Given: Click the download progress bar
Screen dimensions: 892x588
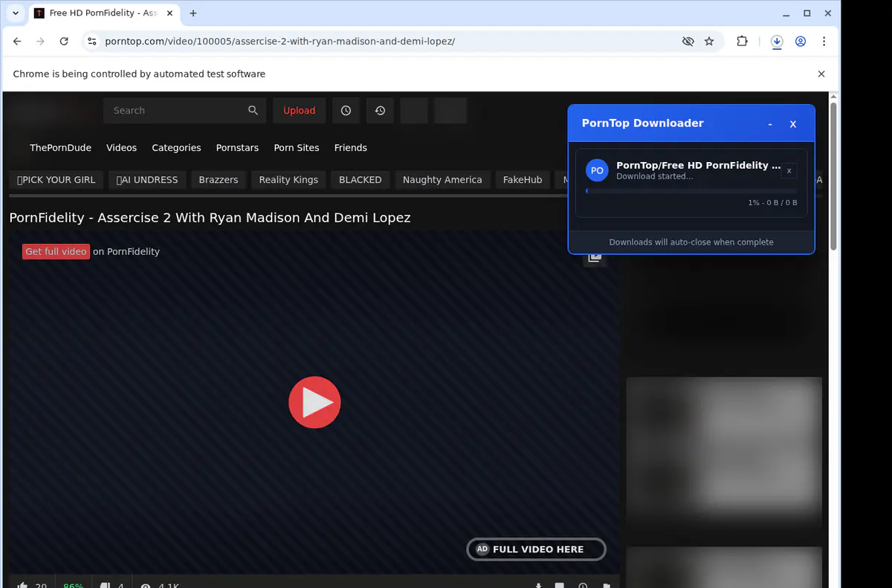Looking at the screenshot, I should [x=691, y=191].
